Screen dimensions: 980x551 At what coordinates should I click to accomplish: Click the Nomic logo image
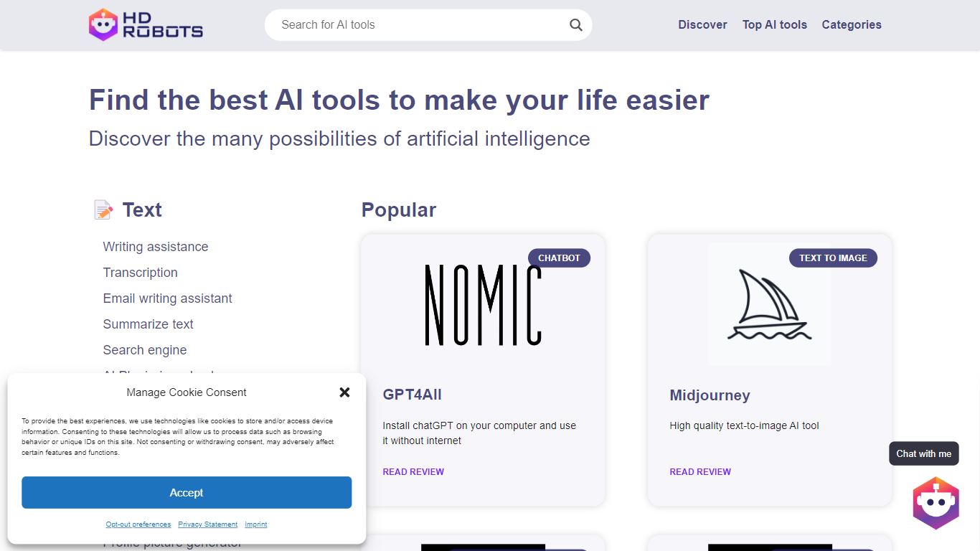coord(483,305)
